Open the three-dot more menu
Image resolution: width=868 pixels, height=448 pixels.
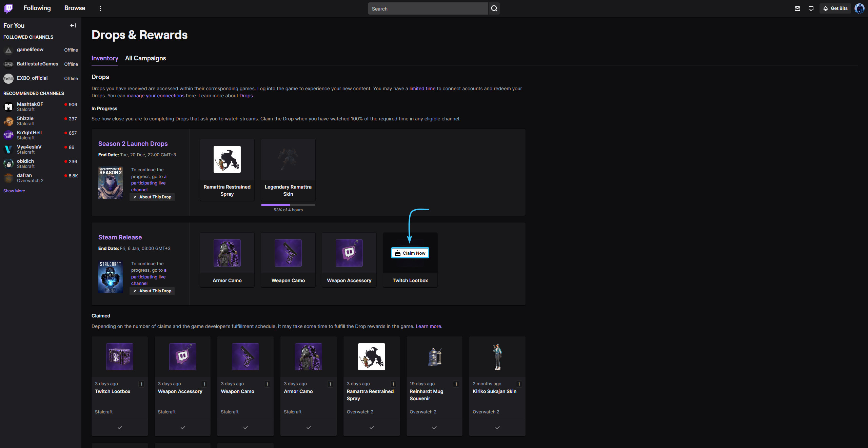100,8
